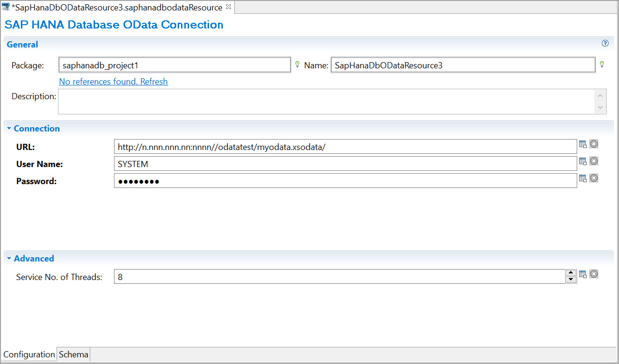The width and height of the screenshot is (619, 364).
Task: Click into the URL input field
Action: click(345, 147)
